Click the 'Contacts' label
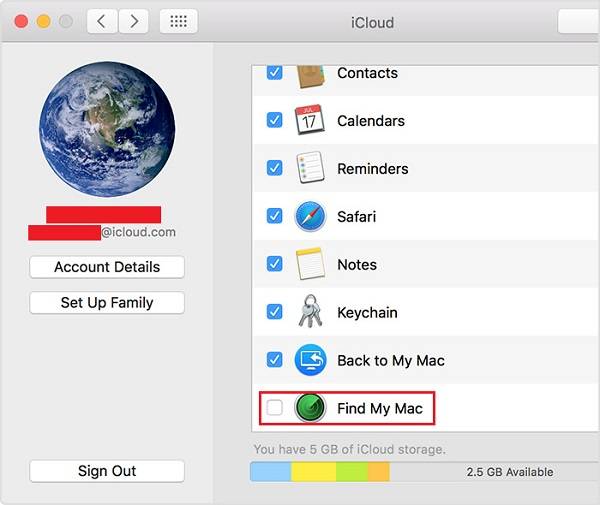Image resolution: width=600 pixels, height=505 pixels. (367, 73)
